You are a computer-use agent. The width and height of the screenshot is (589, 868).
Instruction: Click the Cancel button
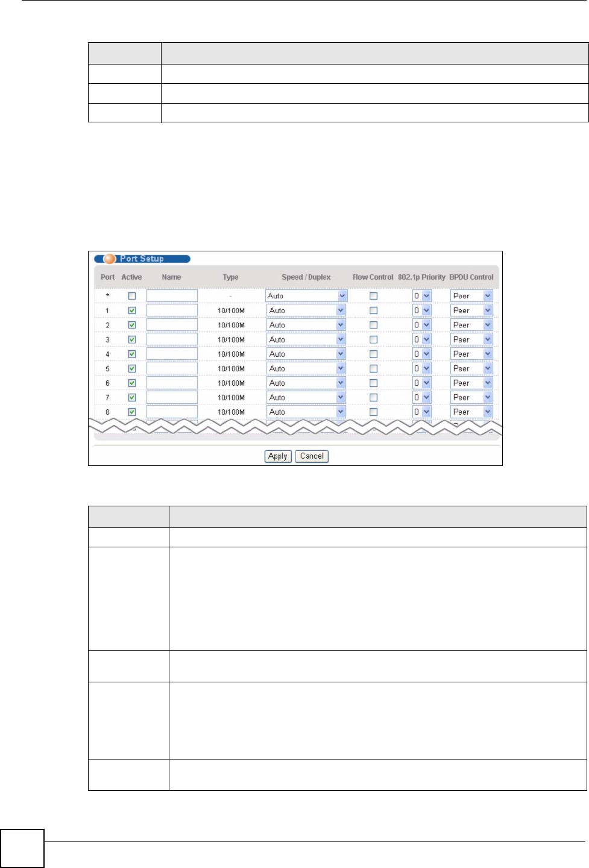(x=312, y=456)
